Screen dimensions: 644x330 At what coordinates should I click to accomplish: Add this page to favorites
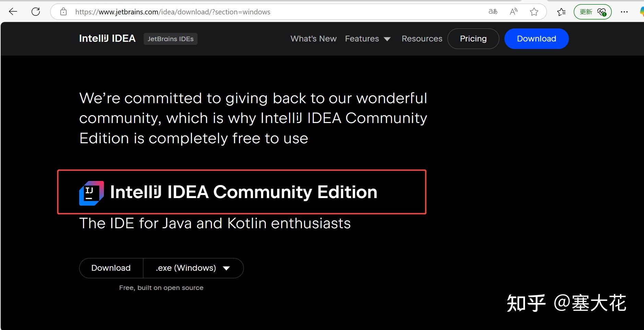pos(534,12)
